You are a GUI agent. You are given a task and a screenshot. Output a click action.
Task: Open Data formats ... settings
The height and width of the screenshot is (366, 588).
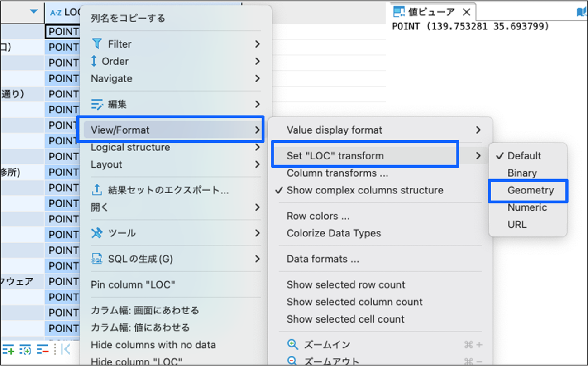(x=323, y=259)
